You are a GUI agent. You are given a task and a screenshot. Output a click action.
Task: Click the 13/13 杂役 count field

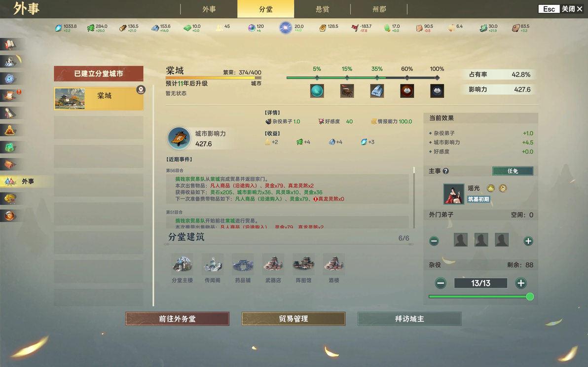tap(481, 283)
